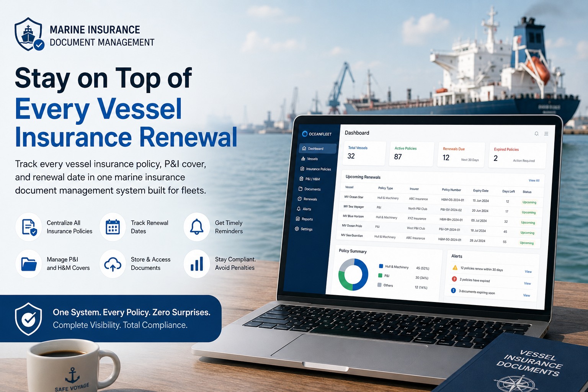Open the Renewals Due 12 card
Screen dimensions: 588x392
pos(461,155)
